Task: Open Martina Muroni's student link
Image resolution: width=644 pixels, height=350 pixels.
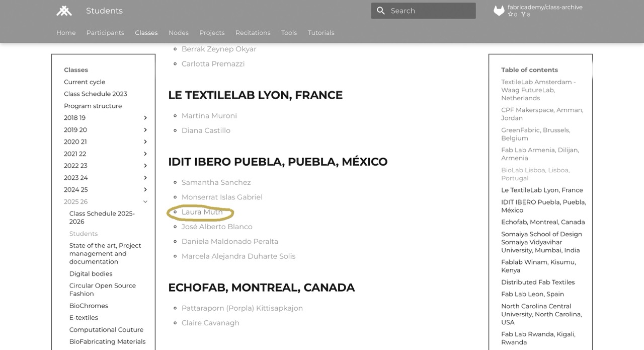Action: pyautogui.click(x=209, y=116)
